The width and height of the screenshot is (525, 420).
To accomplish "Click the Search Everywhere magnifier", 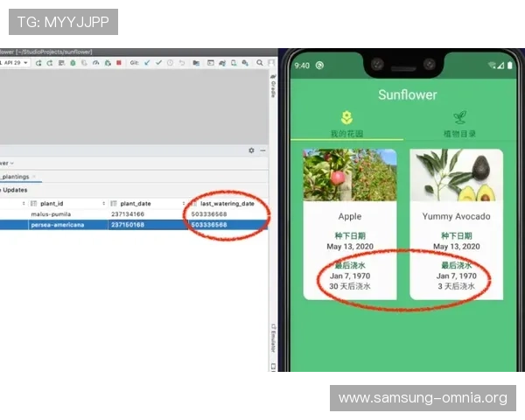I will [x=260, y=63].
